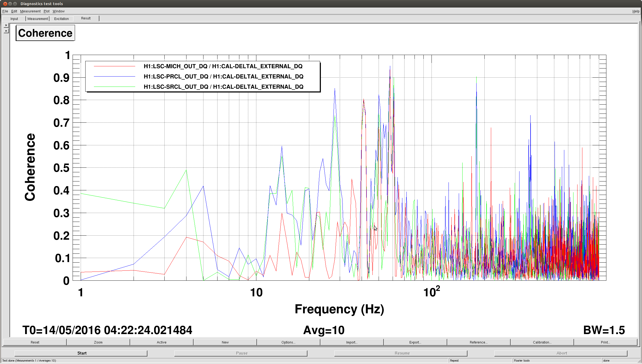Switch to the Input tab

coord(14,19)
